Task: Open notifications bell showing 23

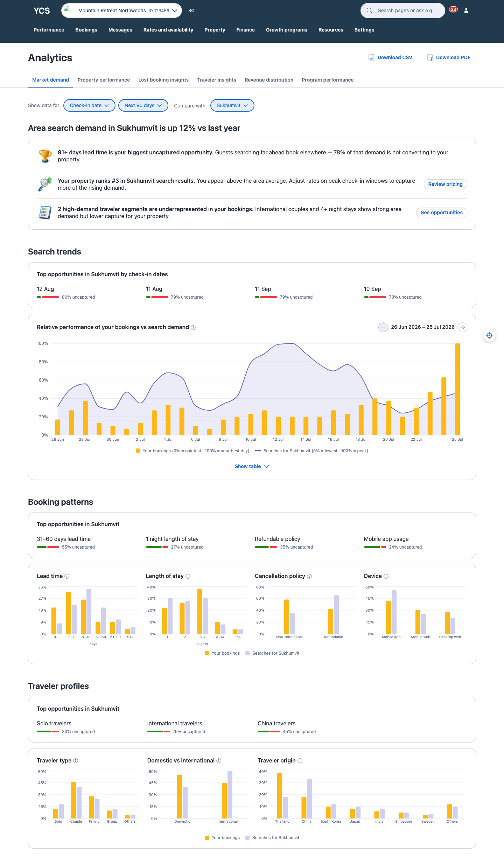Action: point(453,10)
